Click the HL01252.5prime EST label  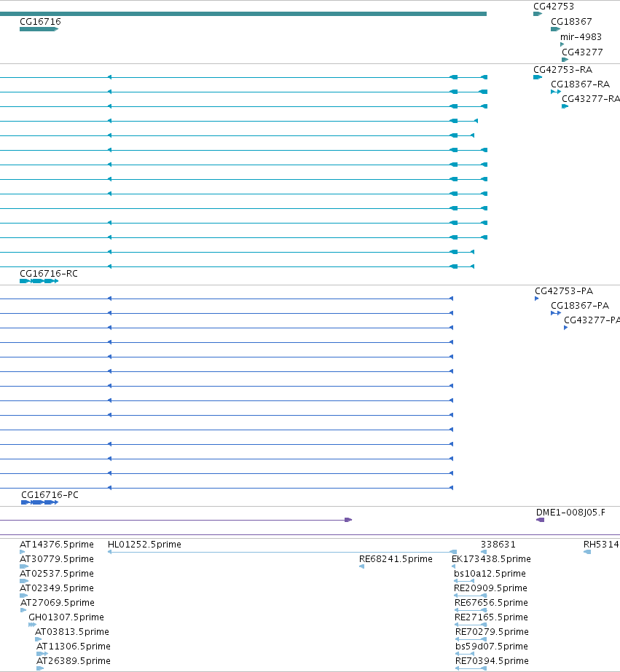(x=144, y=545)
